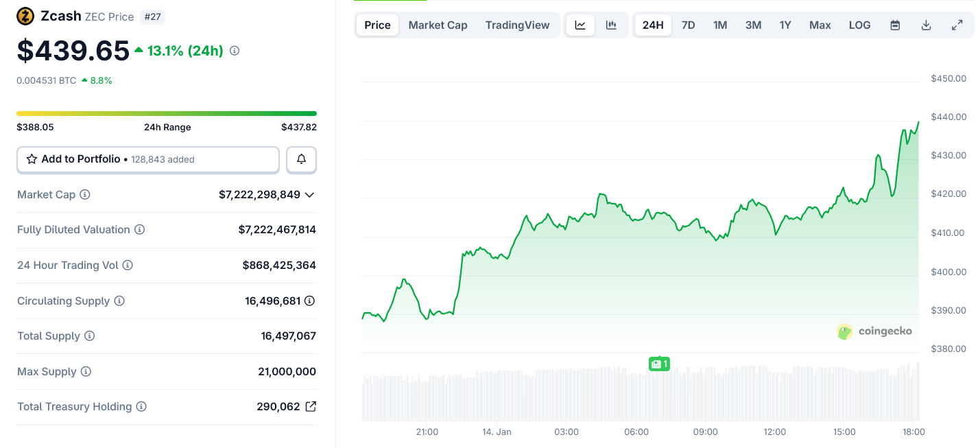Toggle the LOG scale option
Screen dimensions: 980x448
click(x=859, y=25)
